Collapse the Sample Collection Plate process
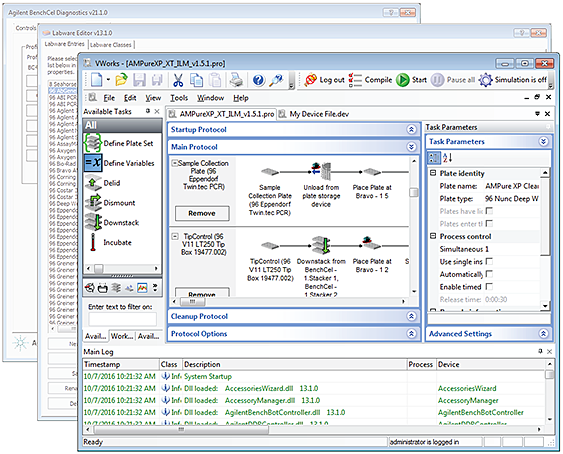This screenshot has height=454, width=563. pyautogui.click(x=175, y=163)
